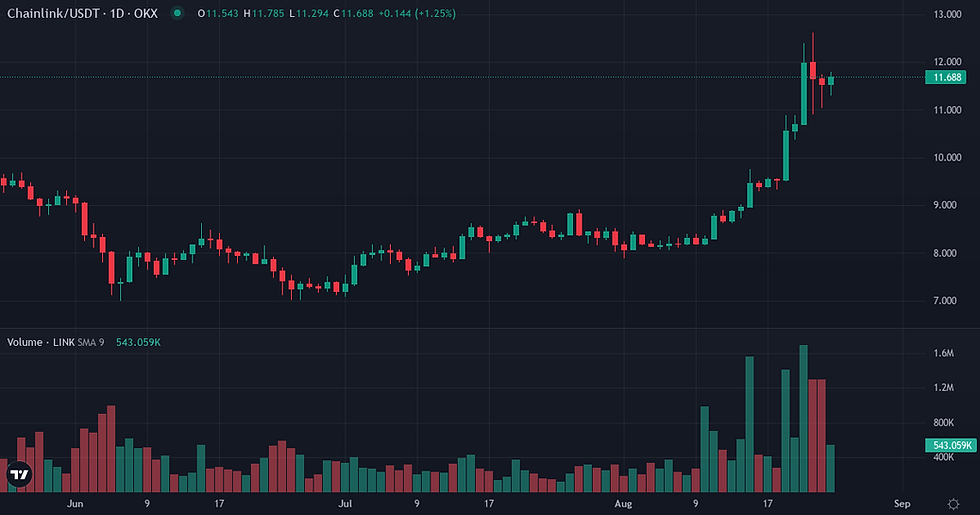This screenshot has height=515, width=980.
Task: Click the 13.000 price axis label
Action: 947,14
